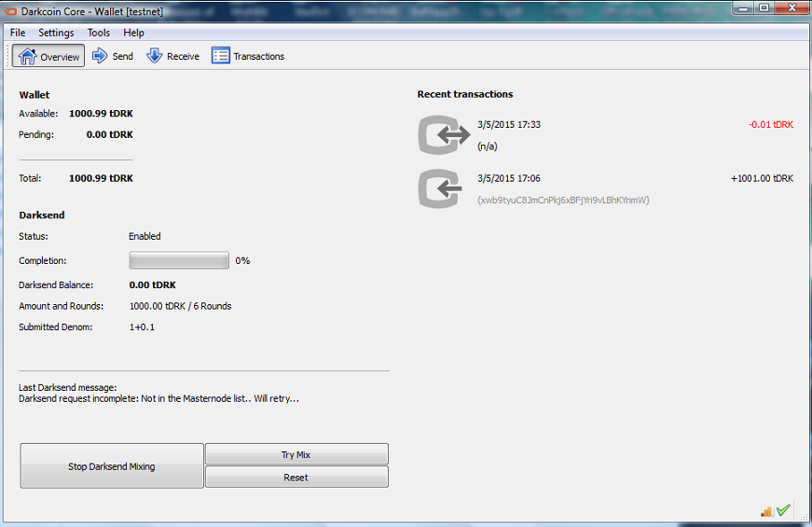Click the green sync checkmark icon
This screenshot has width=812, height=527.
783,510
